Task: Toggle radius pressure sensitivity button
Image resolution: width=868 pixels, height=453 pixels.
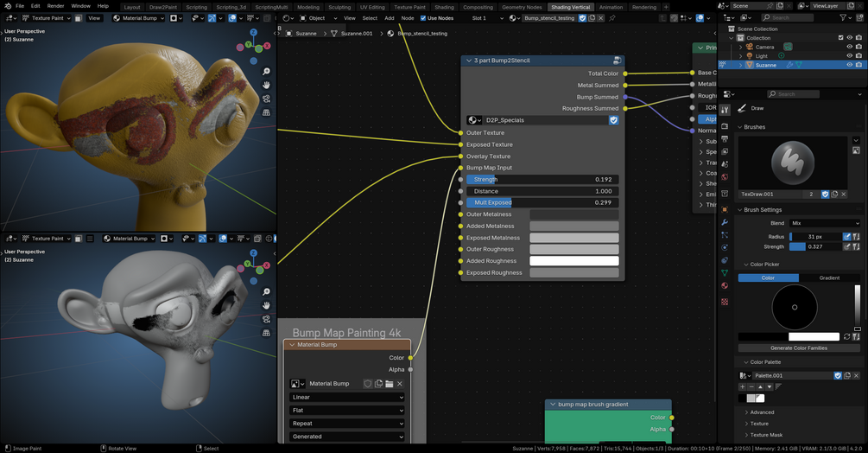Action: pyautogui.click(x=847, y=237)
